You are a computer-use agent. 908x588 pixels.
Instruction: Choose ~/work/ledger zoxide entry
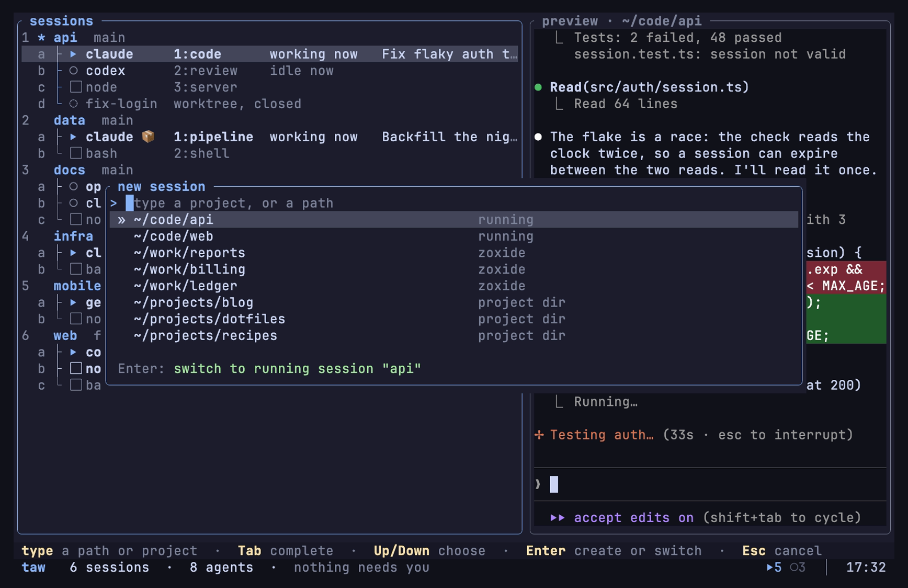tap(454, 286)
